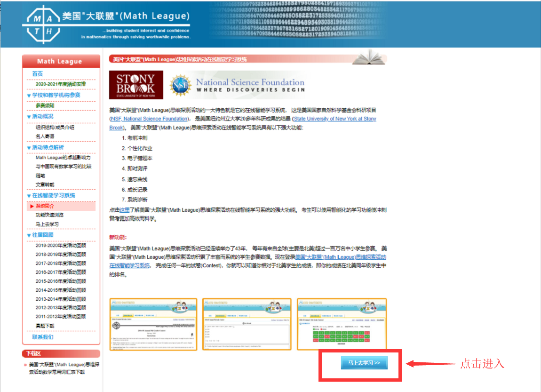The width and height of the screenshot is (541, 392).
Task: Click list item 4. 即时测评
Action: click(135, 169)
